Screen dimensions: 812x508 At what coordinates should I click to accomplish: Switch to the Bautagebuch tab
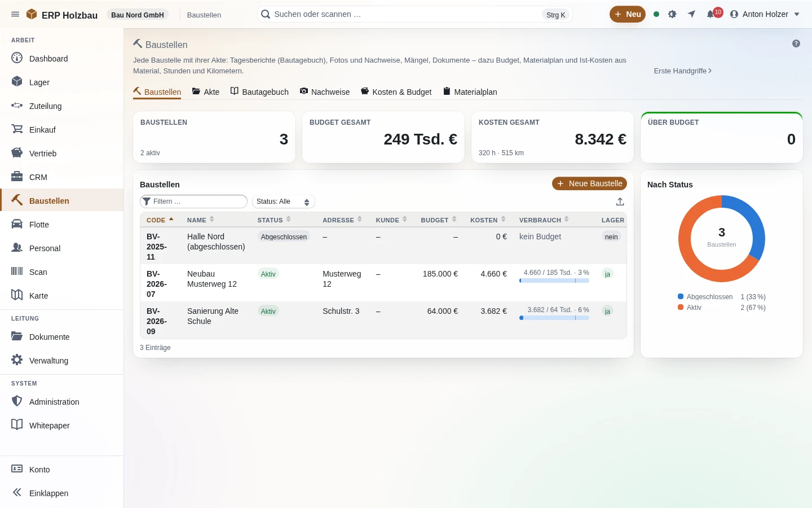point(259,91)
